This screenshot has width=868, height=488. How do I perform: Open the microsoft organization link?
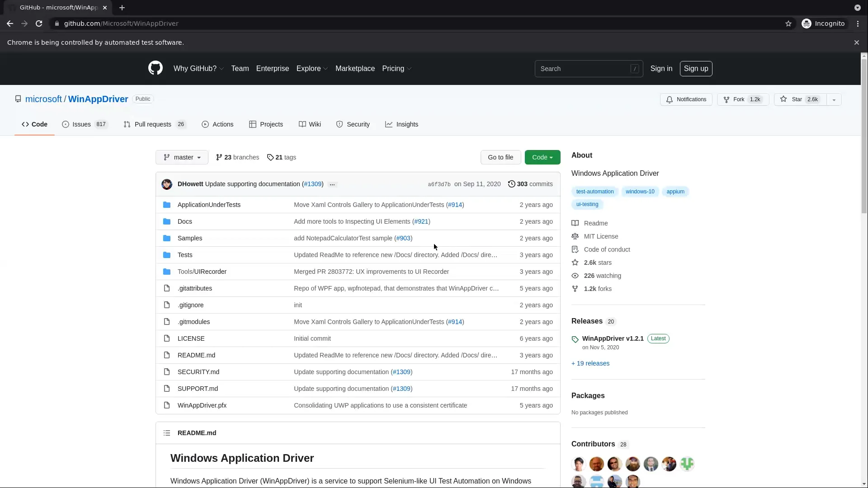click(x=43, y=99)
